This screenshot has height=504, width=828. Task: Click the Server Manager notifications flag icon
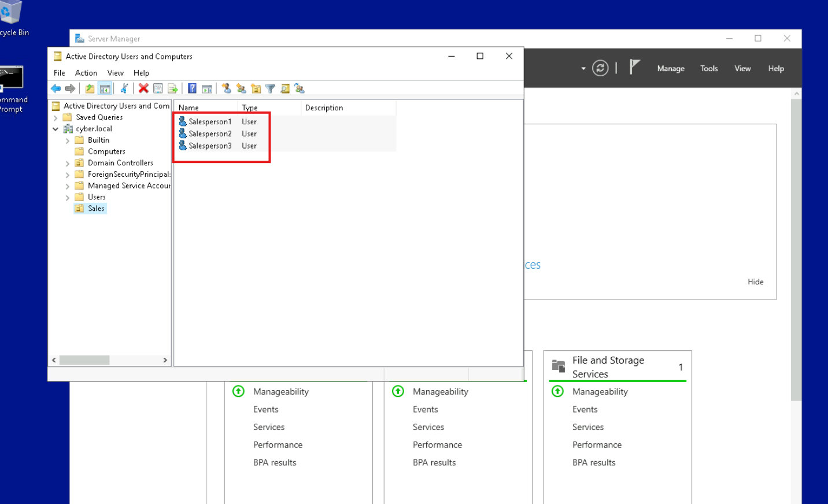coord(634,67)
